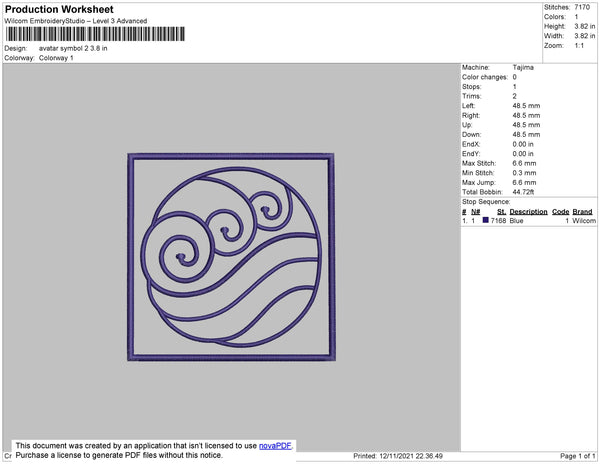Click the Max Jump value 6.6 mm
The image size is (600, 464).
[x=524, y=182]
